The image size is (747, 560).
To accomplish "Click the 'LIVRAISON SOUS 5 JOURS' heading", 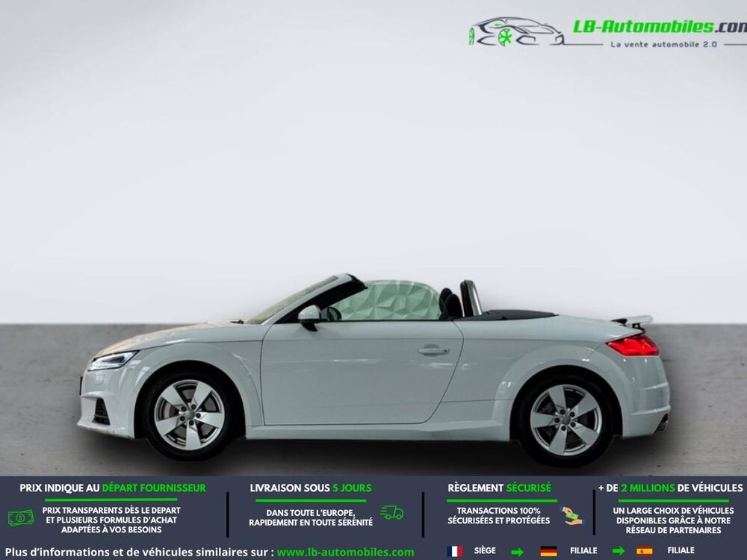I will tap(311, 488).
